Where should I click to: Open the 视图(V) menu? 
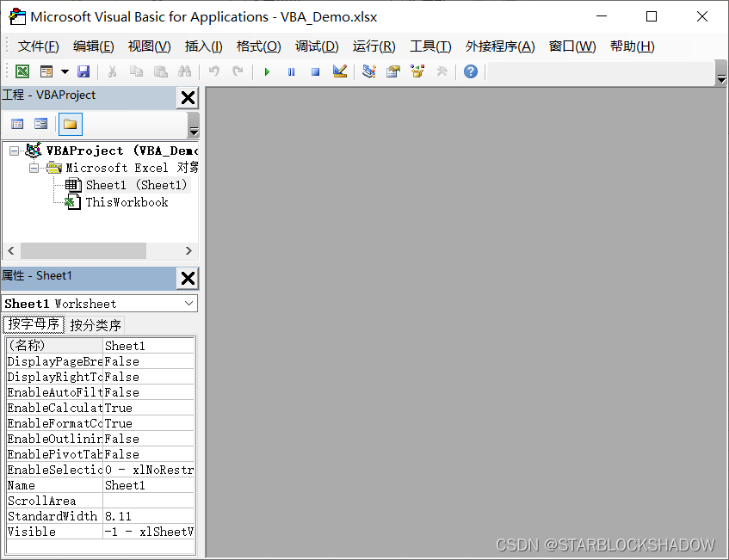coord(149,46)
